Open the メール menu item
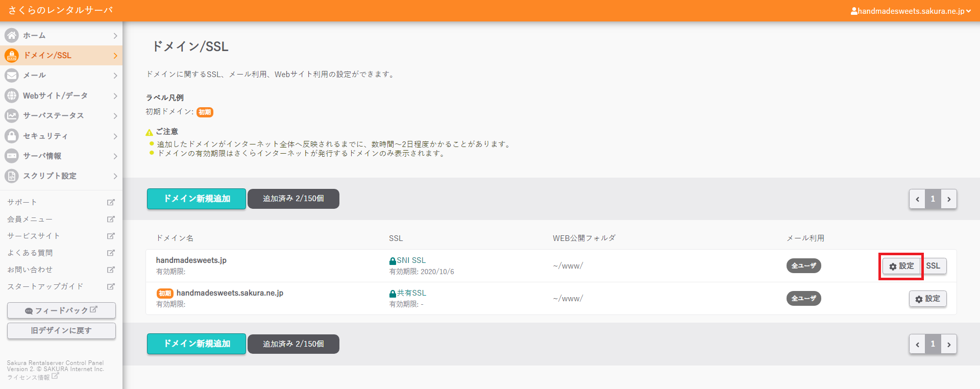 coord(61,76)
